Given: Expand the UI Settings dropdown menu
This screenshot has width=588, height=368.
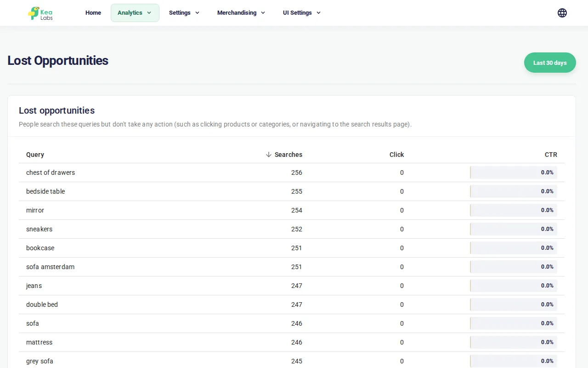Looking at the screenshot, I should [302, 13].
